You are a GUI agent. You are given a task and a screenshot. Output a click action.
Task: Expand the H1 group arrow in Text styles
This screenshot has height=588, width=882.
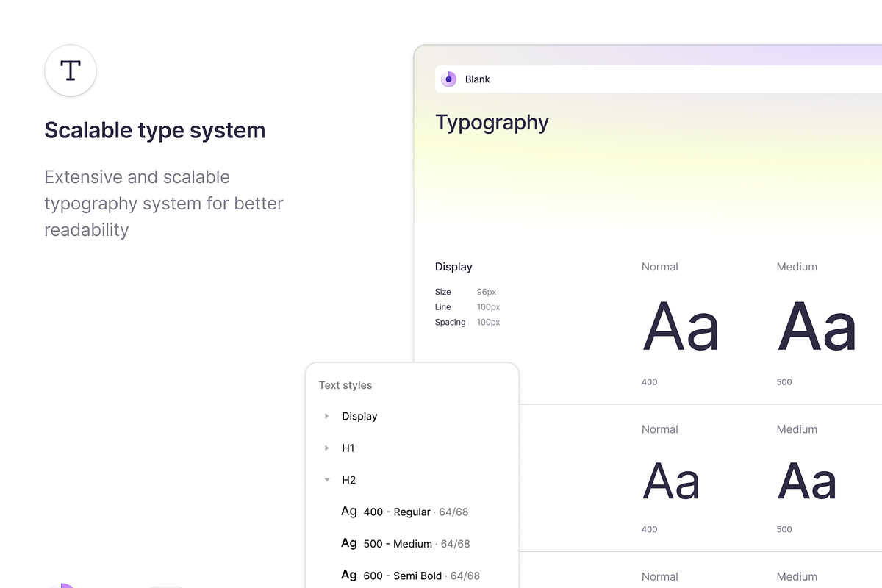pos(327,448)
